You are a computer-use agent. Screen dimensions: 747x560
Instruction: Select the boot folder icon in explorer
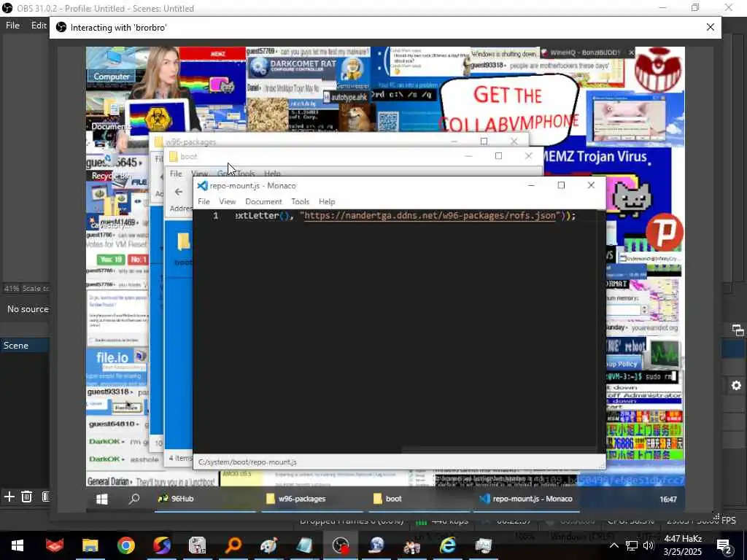[x=183, y=242]
